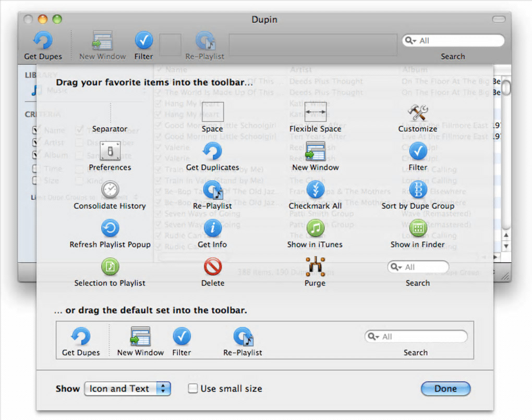Select the Re-Playlist icon in the palette
Screen dimensions: 532x420
pos(213,190)
